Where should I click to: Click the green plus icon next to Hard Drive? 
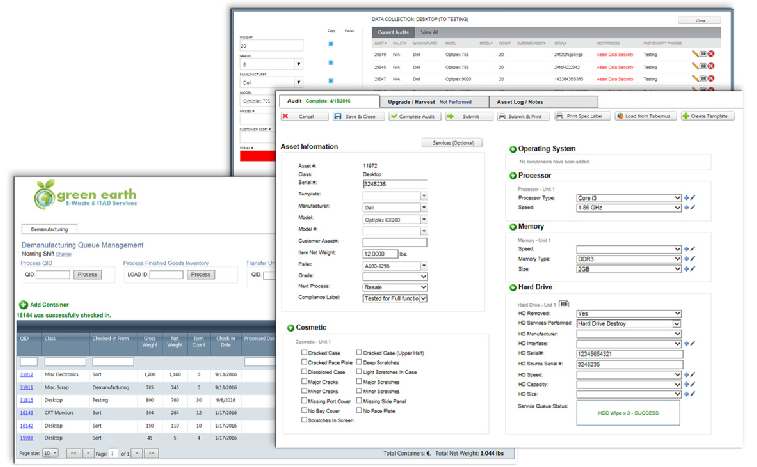point(513,287)
